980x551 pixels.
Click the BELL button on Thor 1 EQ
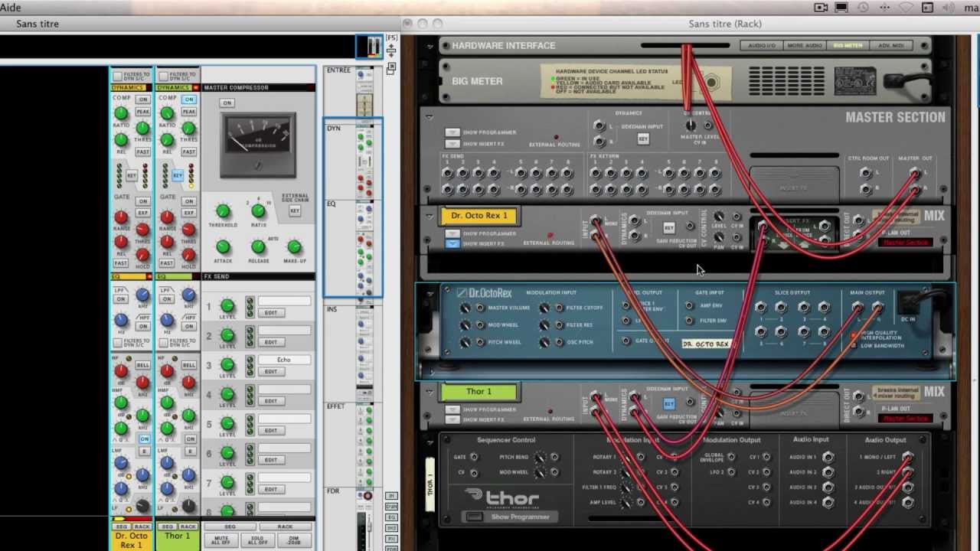coord(189,366)
